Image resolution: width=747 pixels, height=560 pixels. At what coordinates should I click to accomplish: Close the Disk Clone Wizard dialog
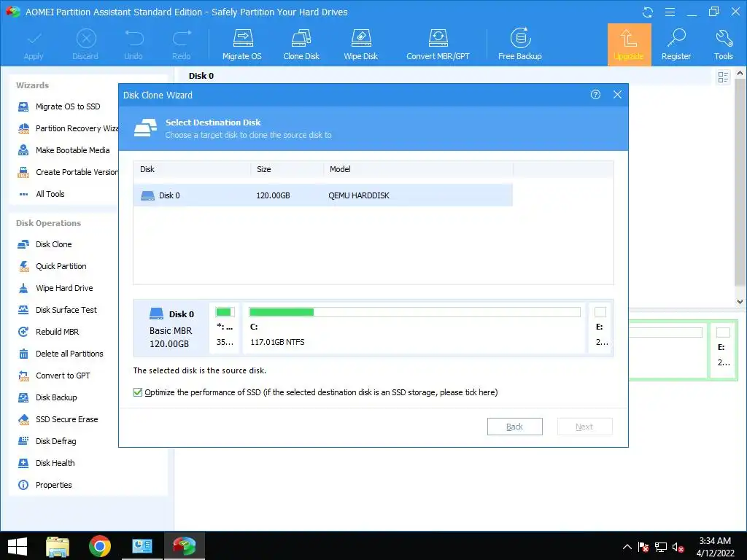click(x=617, y=95)
